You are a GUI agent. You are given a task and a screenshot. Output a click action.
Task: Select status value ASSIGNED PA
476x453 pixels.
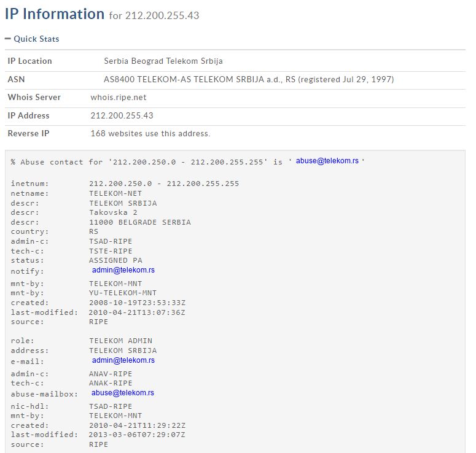115,260
